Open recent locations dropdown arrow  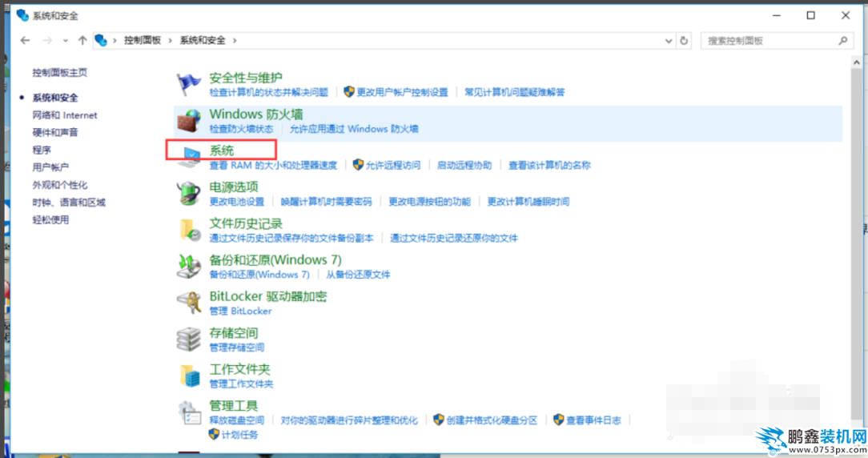pyautogui.click(x=66, y=40)
